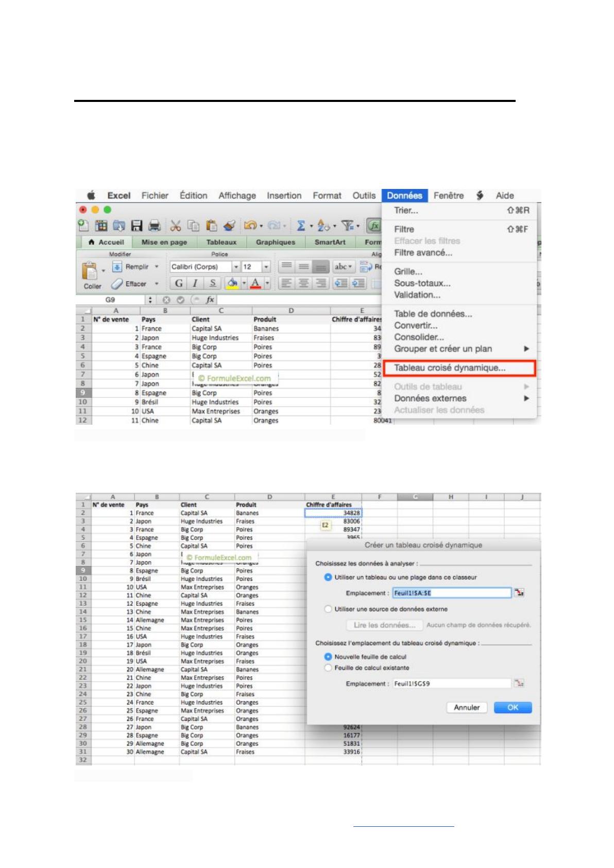
Task: Click the Sort A-Z icon
Action: [x=323, y=225]
